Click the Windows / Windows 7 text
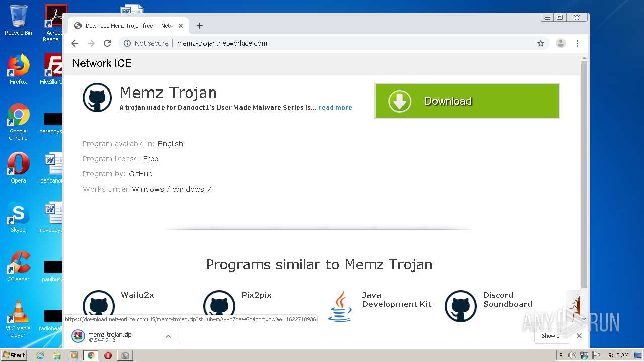The height and width of the screenshot is (362, 644). coord(172,189)
